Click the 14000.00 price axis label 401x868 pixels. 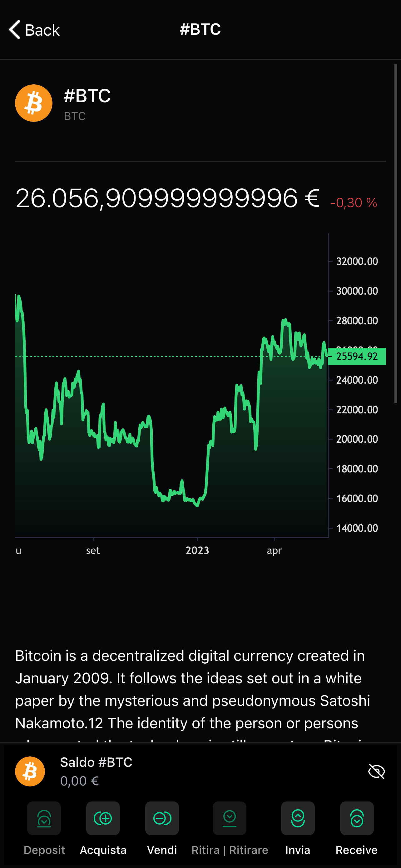coord(357,528)
